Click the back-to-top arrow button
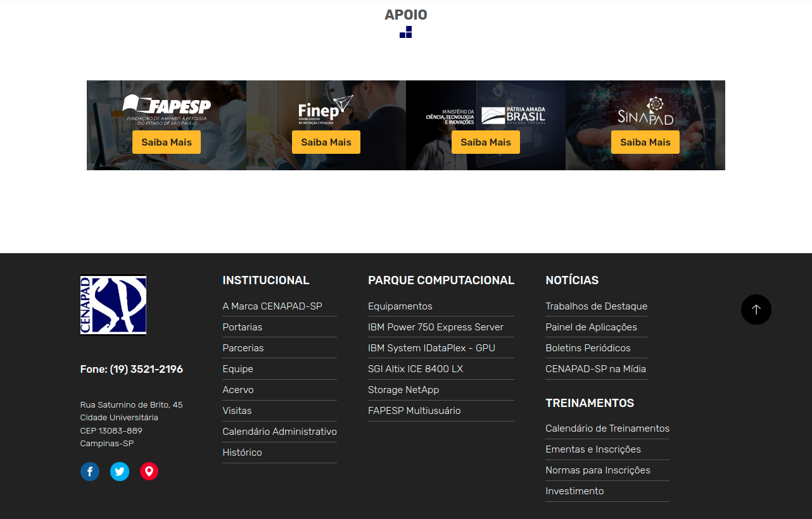The image size is (812, 519). pyautogui.click(x=756, y=310)
